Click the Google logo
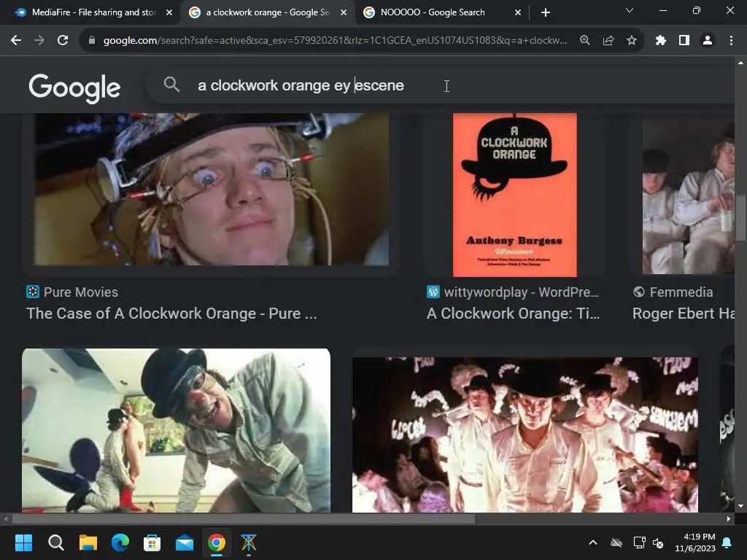Image resolution: width=747 pixels, height=560 pixels. click(75, 87)
